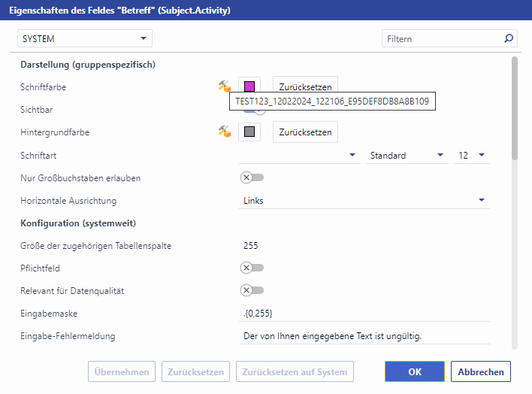Expand the Horizontale Ausrichtung dropdown

pos(364,201)
